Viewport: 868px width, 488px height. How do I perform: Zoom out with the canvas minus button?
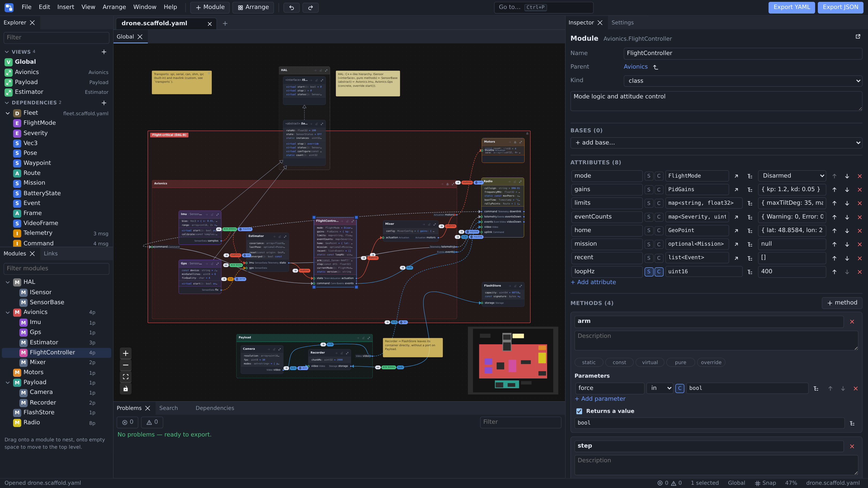coord(126,365)
